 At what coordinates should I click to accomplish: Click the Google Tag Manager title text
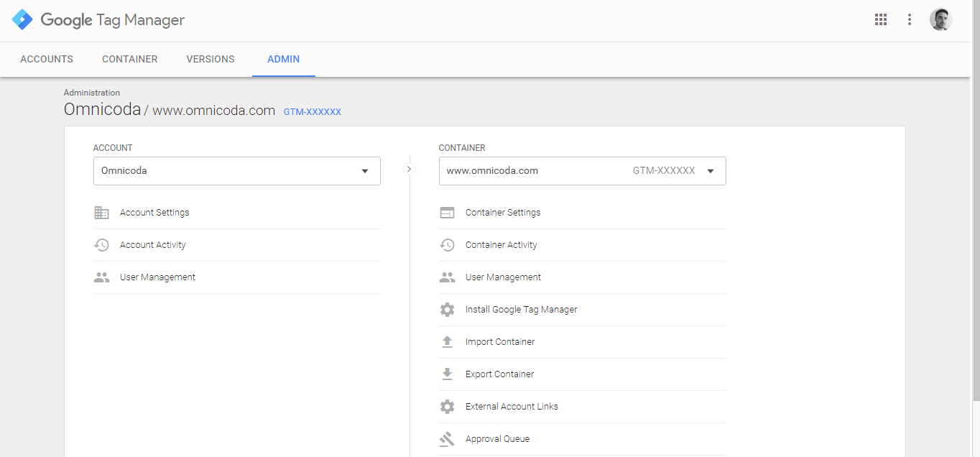click(x=113, y=20)
